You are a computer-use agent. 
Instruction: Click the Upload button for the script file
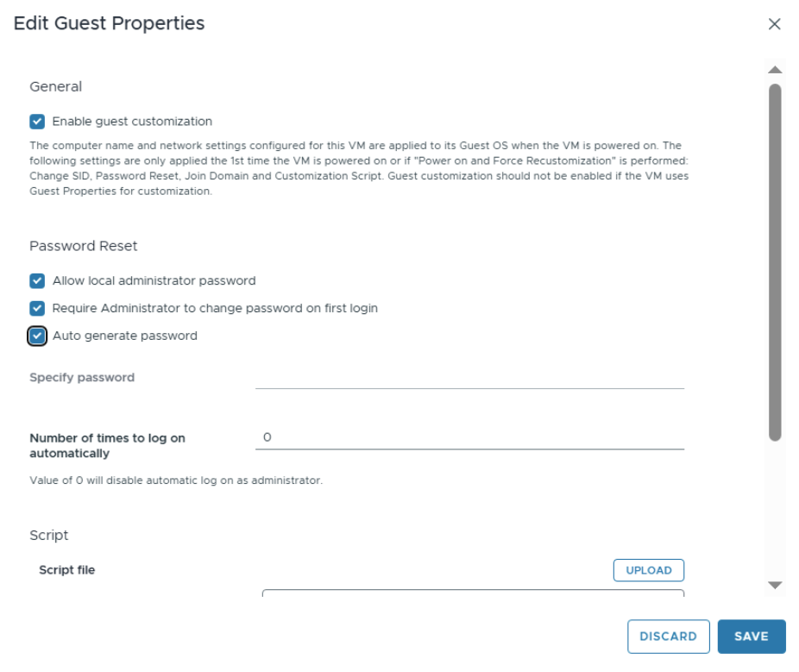(648, 570)
